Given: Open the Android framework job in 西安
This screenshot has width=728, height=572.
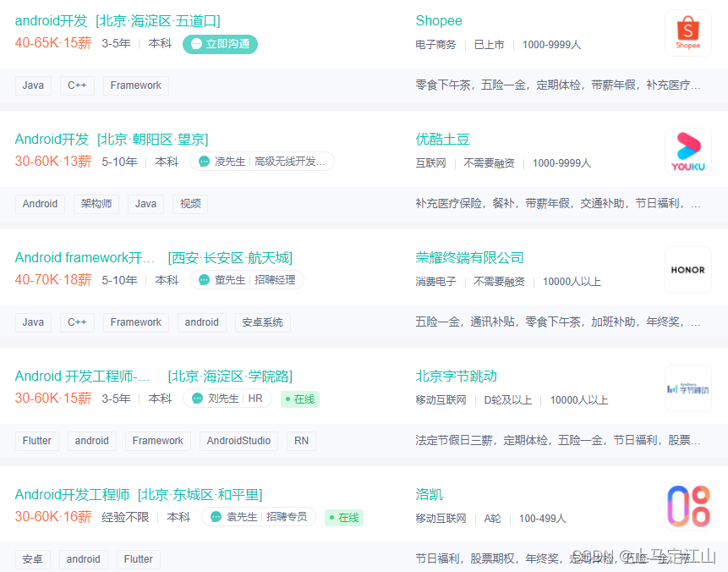Looking at the screenshot, I should coord(154,258).
